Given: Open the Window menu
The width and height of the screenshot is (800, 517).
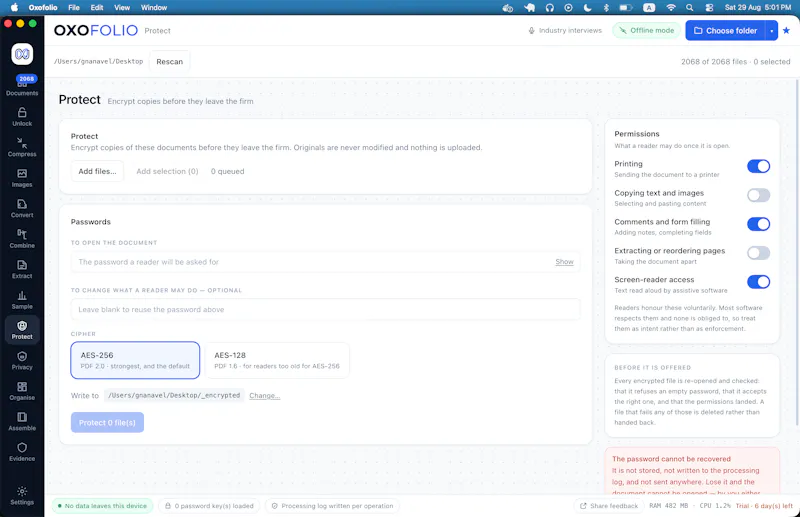Looking at the screenshot, I should click(x=154, y=8).
